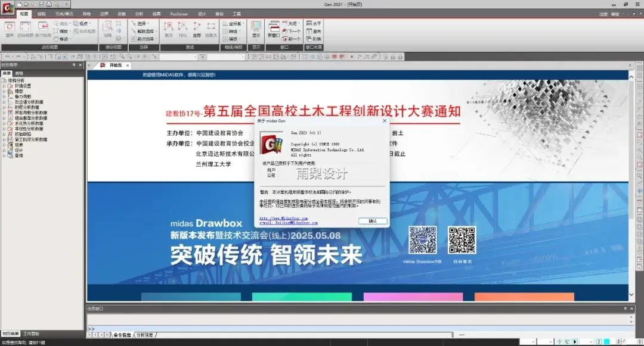
Task: Select the 初始缺陷 tree item
Action: click(x=23, y=134)
